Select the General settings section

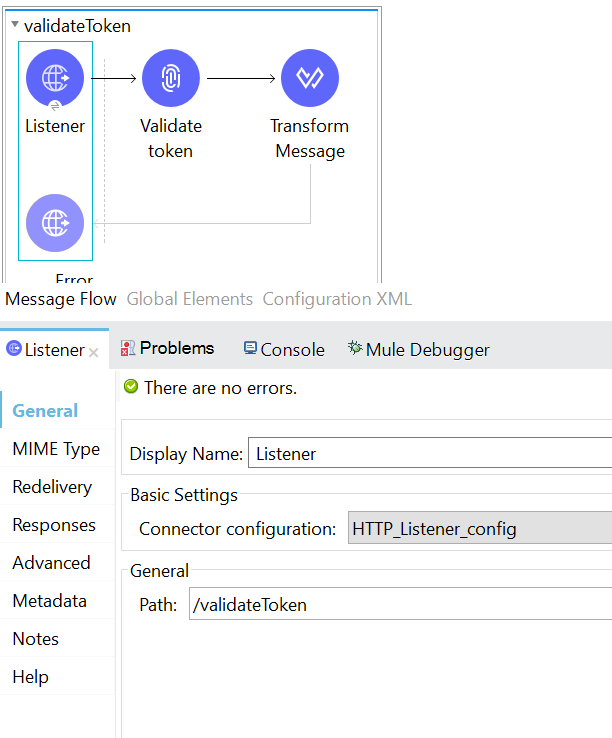pyautogui.click(x=57, y=410)
